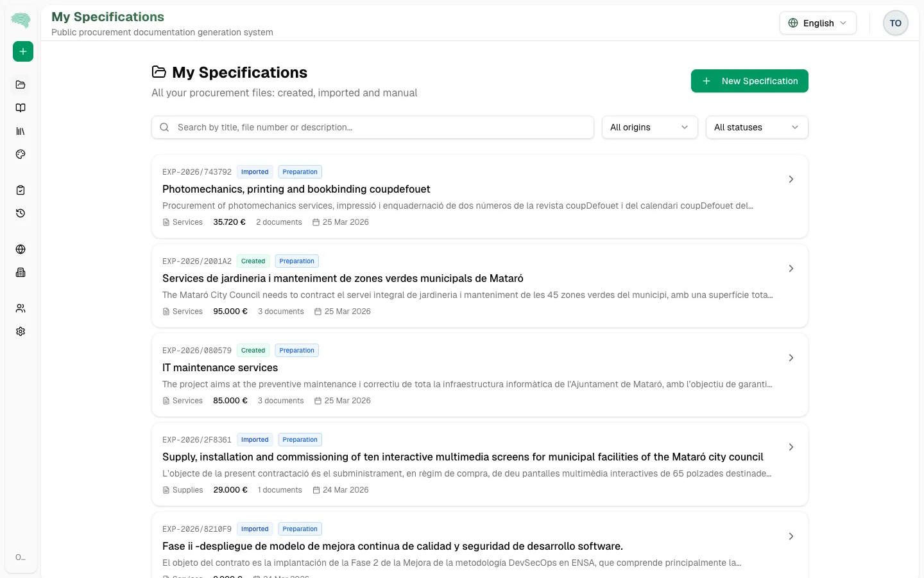The height and width of the screenshot is (578, 924).
Task: Open the building icon in sidebar
Action: click(x=21, y=272)
